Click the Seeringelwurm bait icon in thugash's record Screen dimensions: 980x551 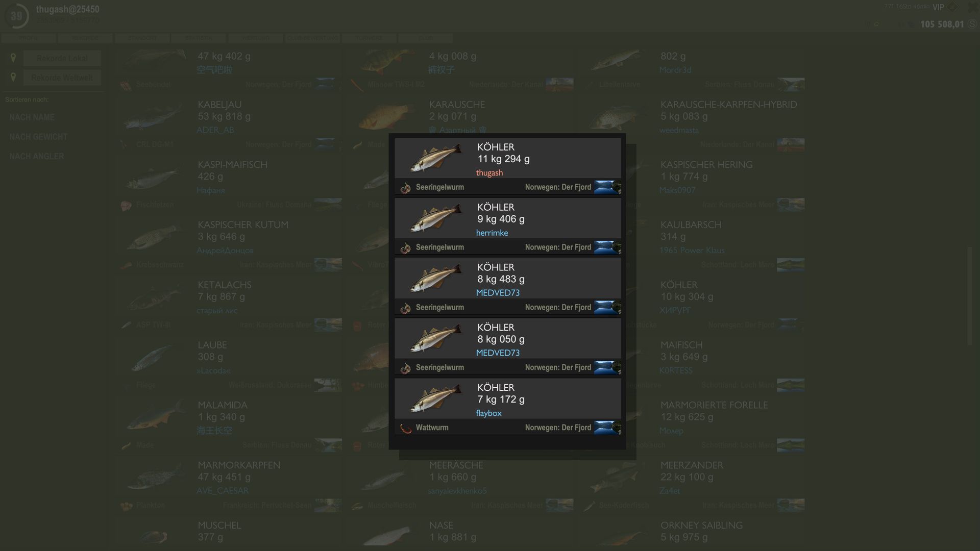pyautogui.click(x=405, y=188)
